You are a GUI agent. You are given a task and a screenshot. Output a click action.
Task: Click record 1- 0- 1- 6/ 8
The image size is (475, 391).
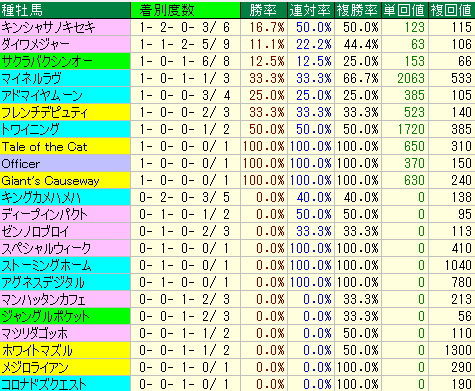[186, 61]
